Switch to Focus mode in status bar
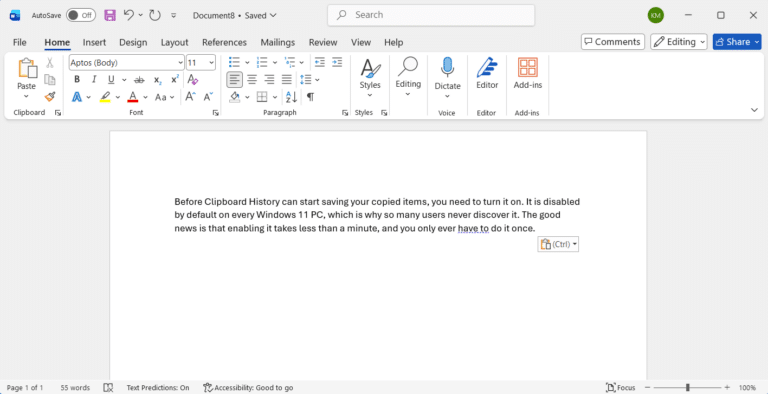This screenshot has width=768, height=394. (x=621, y=388)
